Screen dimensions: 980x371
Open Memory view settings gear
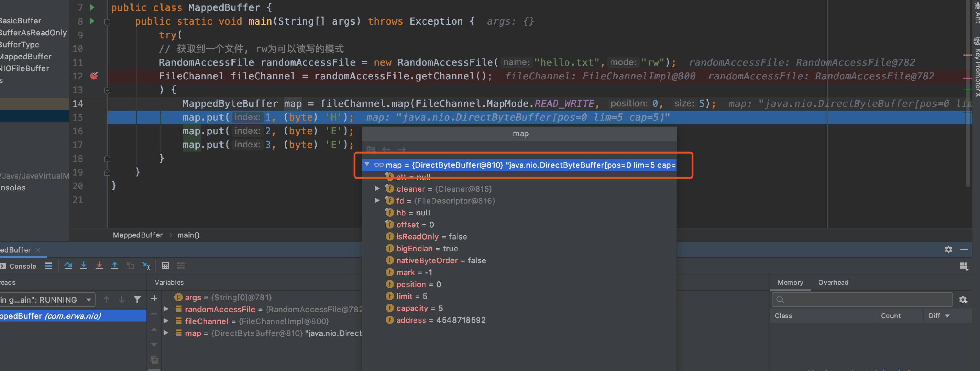pos(963,300)
